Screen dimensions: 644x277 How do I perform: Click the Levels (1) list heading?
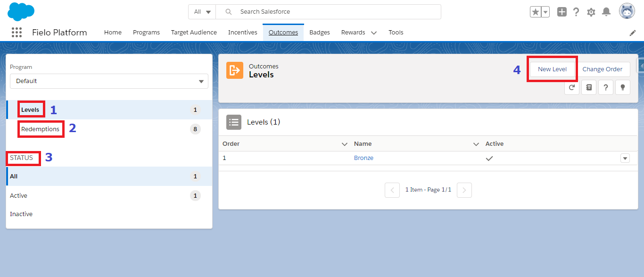(264, 122)
